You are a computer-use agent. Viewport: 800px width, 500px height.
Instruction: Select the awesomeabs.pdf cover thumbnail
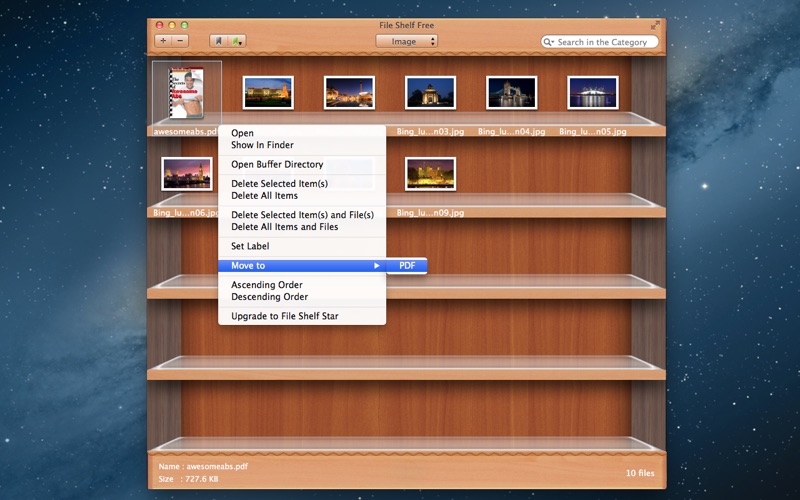[x=187, y=93]
